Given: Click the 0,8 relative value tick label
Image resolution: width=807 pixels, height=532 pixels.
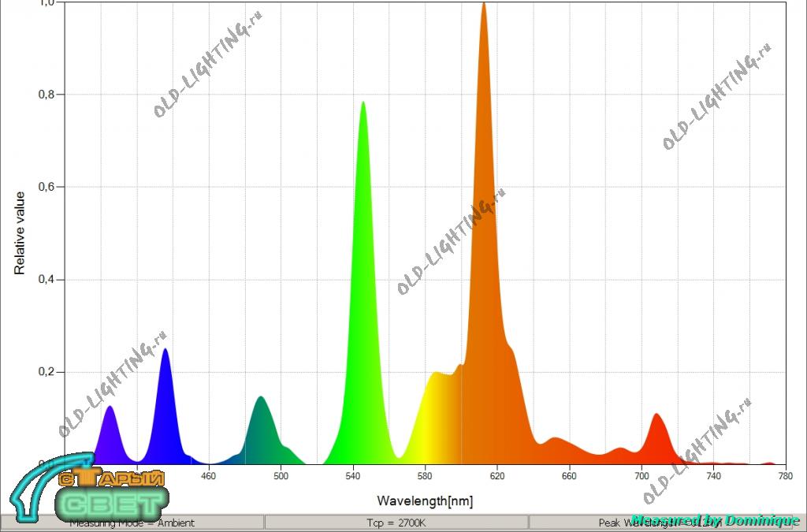Looking at the screenshot, I should 45,94.
